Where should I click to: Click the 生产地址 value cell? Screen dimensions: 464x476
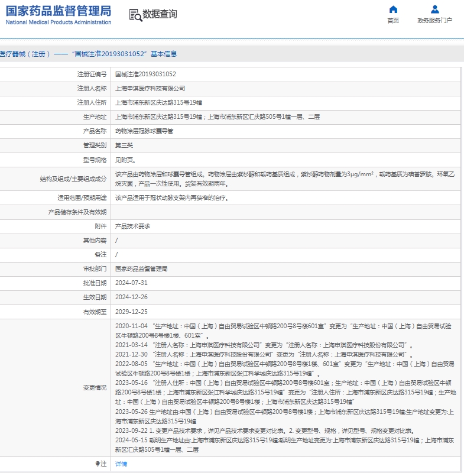coord(285,117)
